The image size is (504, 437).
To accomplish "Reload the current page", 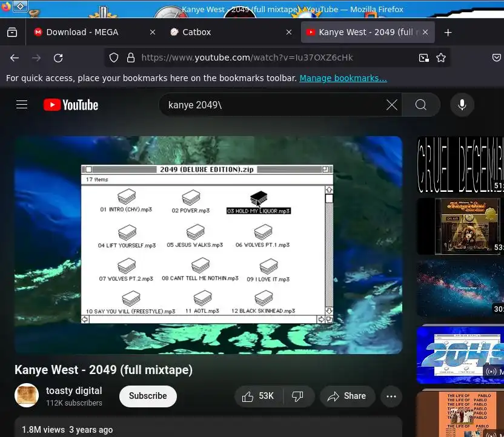I will point(58,57).
